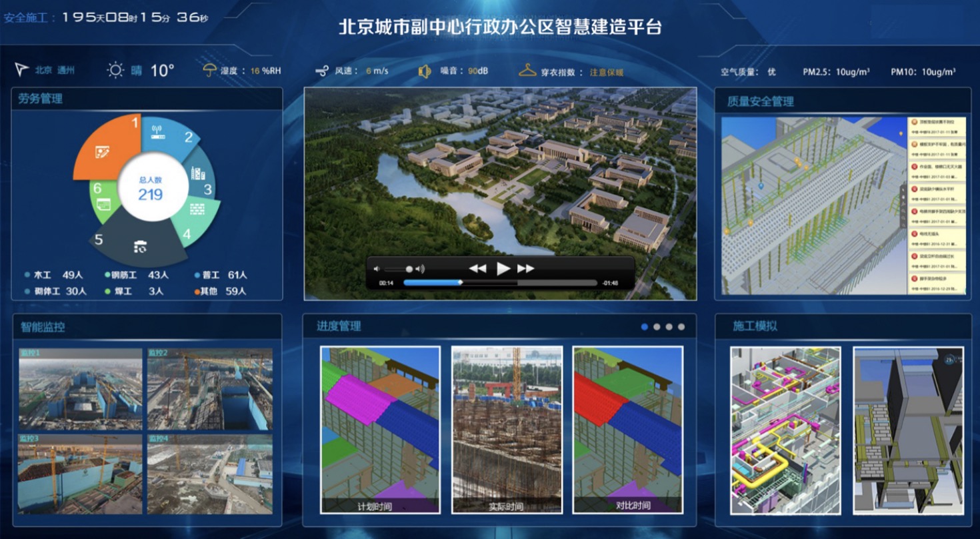Click the wind speed icon
980x539 pixels.
click(323, 71)
